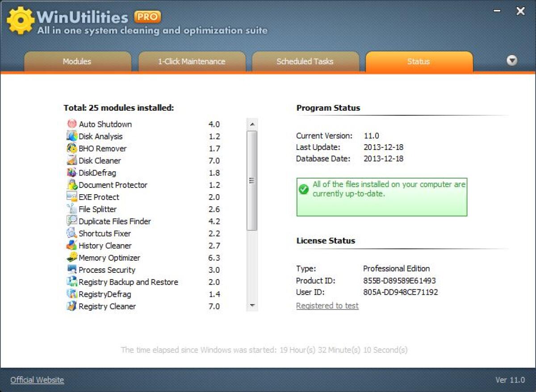Viewport: 536px width, 392px height.
Task: Open the Disk Cleaner module
Action: (100, 160)
